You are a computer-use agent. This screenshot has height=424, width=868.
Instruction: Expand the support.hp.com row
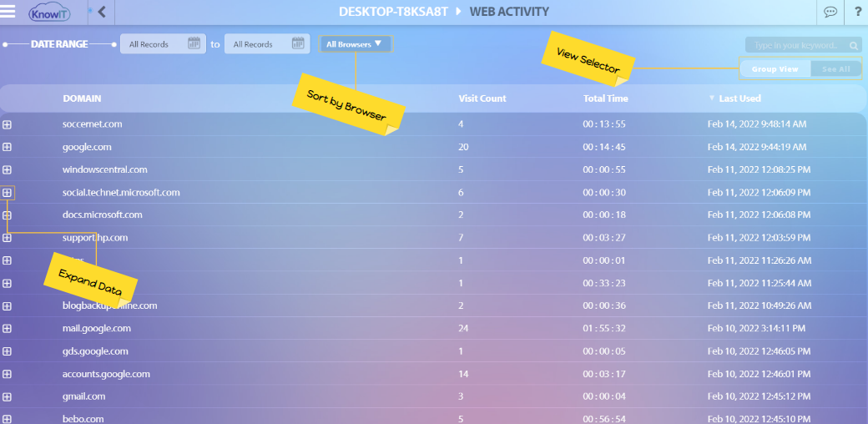(x=7, y=238)
